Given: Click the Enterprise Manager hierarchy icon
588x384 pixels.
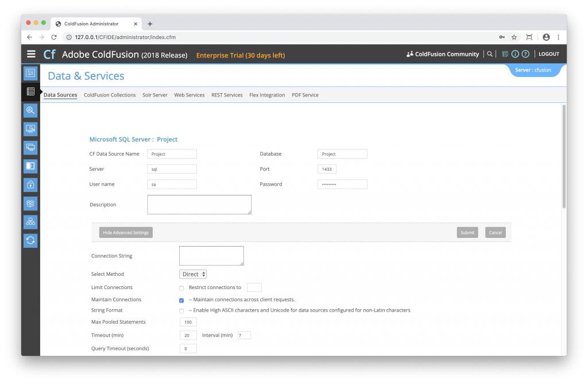Looking at the screenshot, I should click(x=30, y=222).
